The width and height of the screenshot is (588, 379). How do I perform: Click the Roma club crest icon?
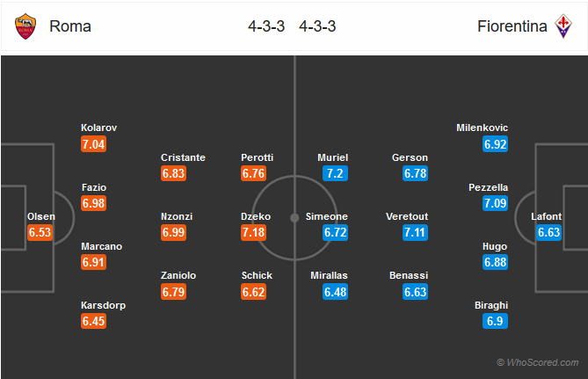click(25, 26)
